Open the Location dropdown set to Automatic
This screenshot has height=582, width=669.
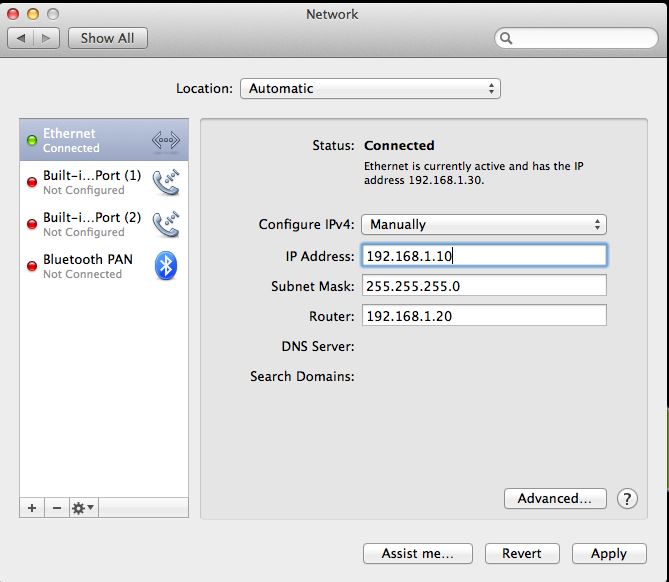point(370,89)
